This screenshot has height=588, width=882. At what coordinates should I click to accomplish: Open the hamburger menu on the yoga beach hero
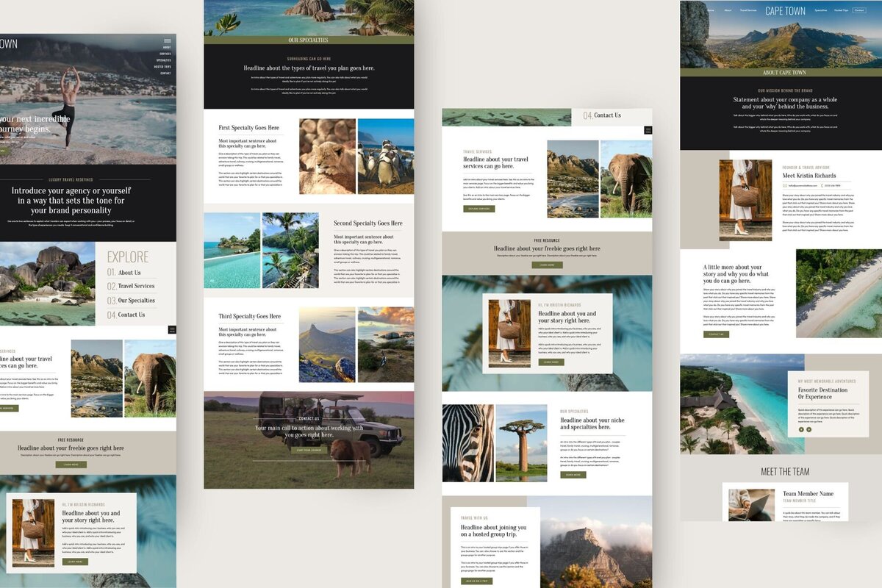click(168, 40)
